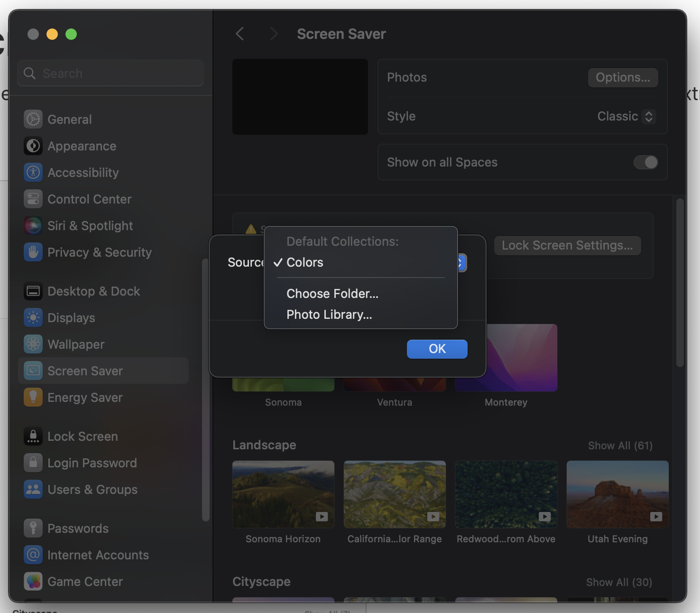Open the Game Center icon
Image resolution: width=700 pixels, height=613 pixels.
pos(33,582)
